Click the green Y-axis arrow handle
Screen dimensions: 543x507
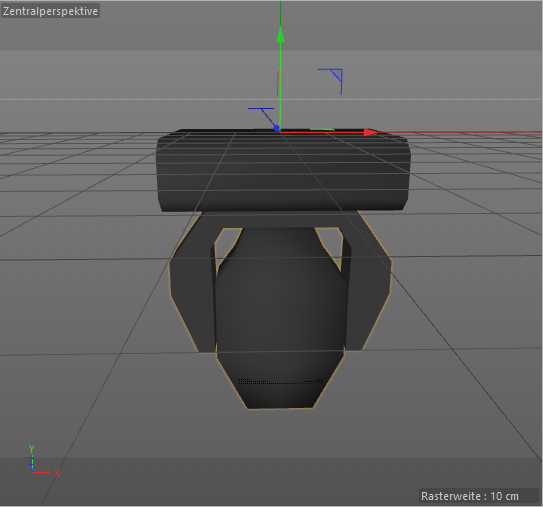tap(281, 34)
